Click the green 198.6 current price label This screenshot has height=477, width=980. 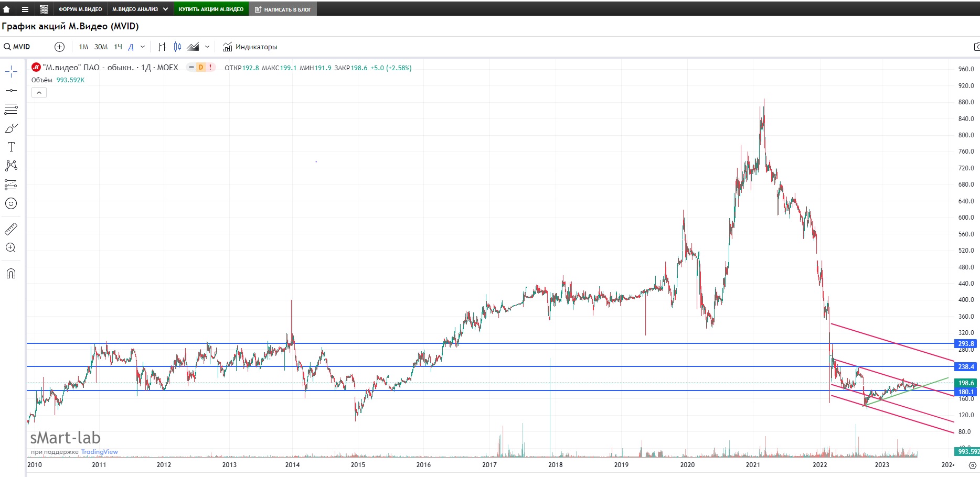[x=966, y=383]
